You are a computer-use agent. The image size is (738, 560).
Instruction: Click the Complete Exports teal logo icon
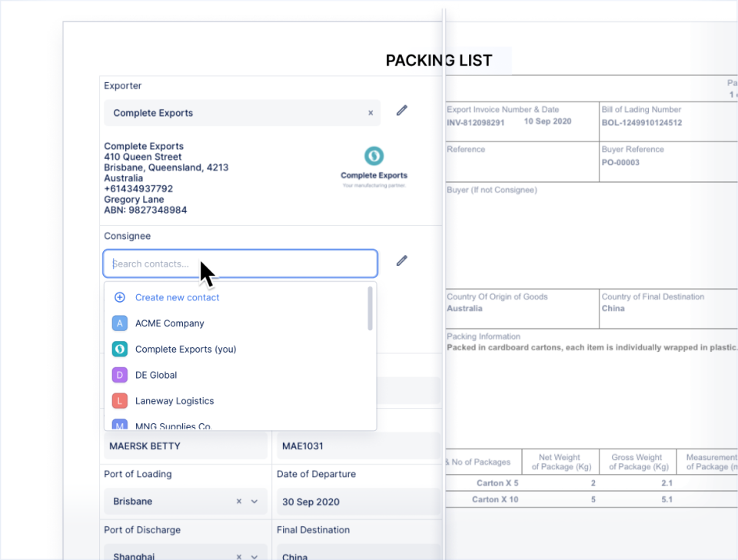point(120,349)
